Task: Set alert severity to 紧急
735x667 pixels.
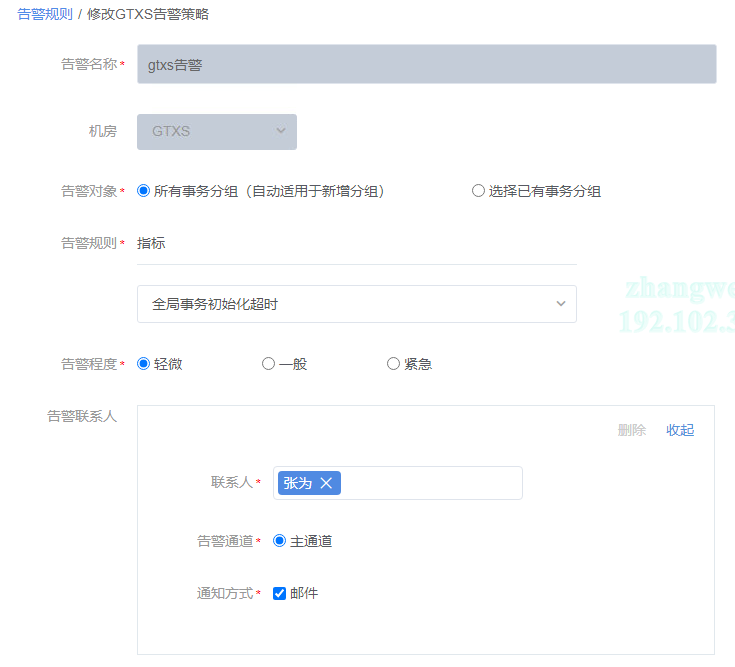Action: (393, 364)
